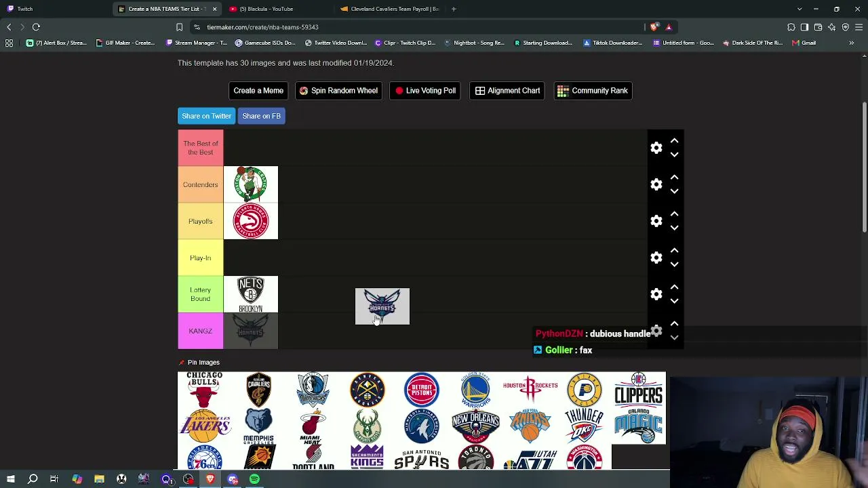Move the Lottery Bound row up
868x488 pixels.
[x=674, y=287]
